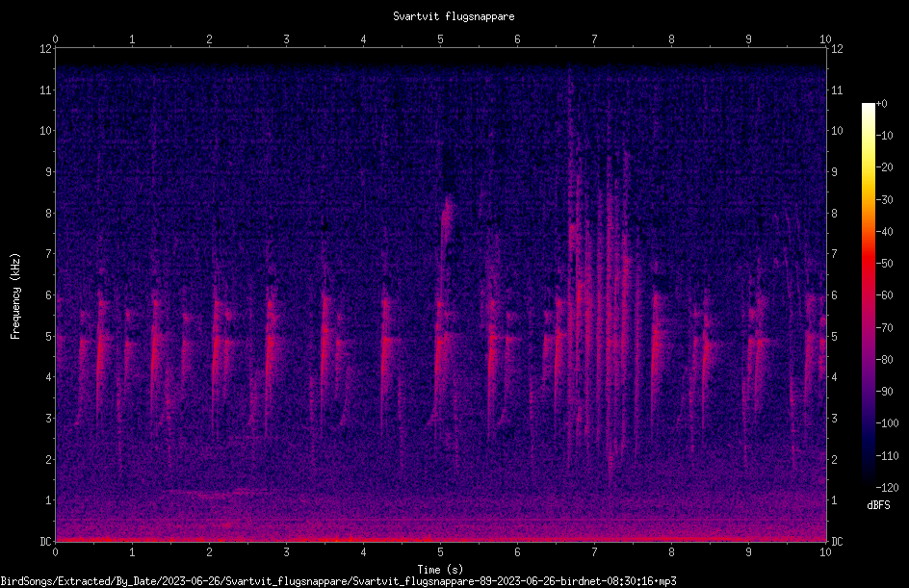
Task: Click the "12" tick on the left frequency axis
Action: [46, 49]
